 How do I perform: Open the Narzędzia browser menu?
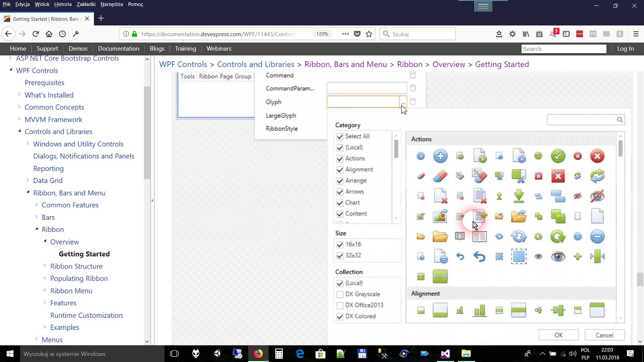112,5
